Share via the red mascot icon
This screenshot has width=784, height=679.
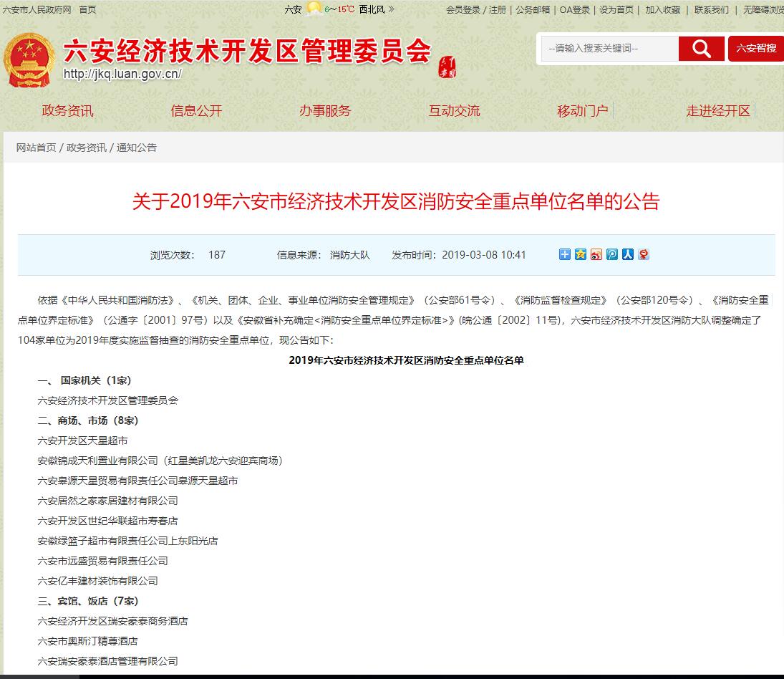click(x=644, y=254)
